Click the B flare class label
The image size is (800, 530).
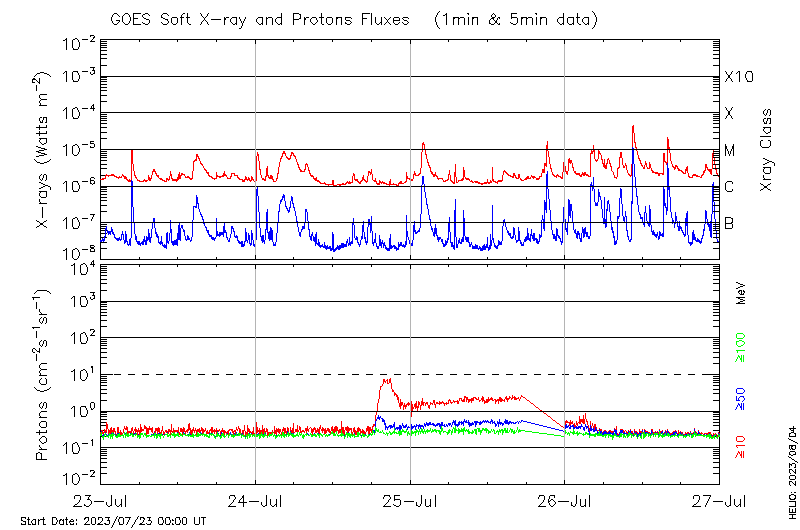[729, 223]
